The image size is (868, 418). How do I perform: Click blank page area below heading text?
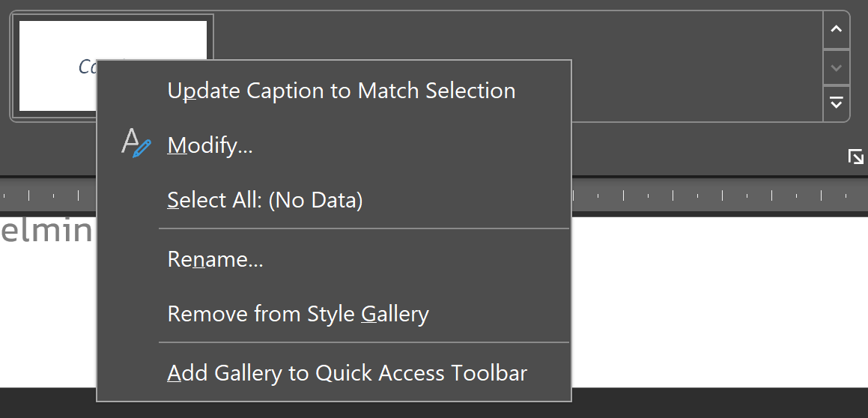(x=48, y=315)
